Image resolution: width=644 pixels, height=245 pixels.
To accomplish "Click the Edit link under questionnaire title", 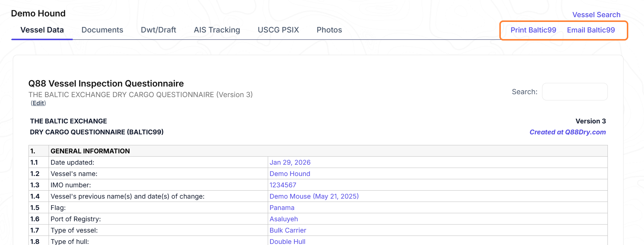I will pyautogui.click(x=38, y=103).
